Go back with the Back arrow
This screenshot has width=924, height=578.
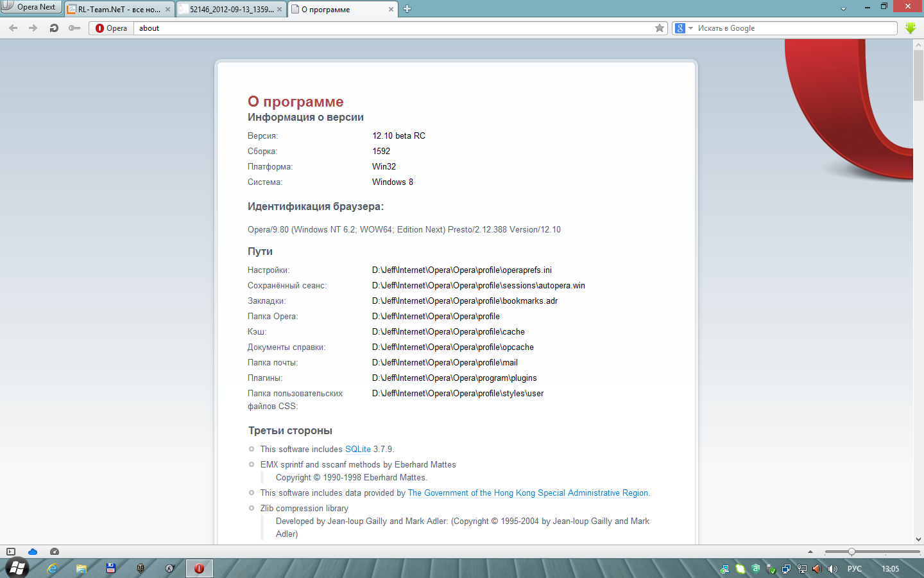(13, 28)
